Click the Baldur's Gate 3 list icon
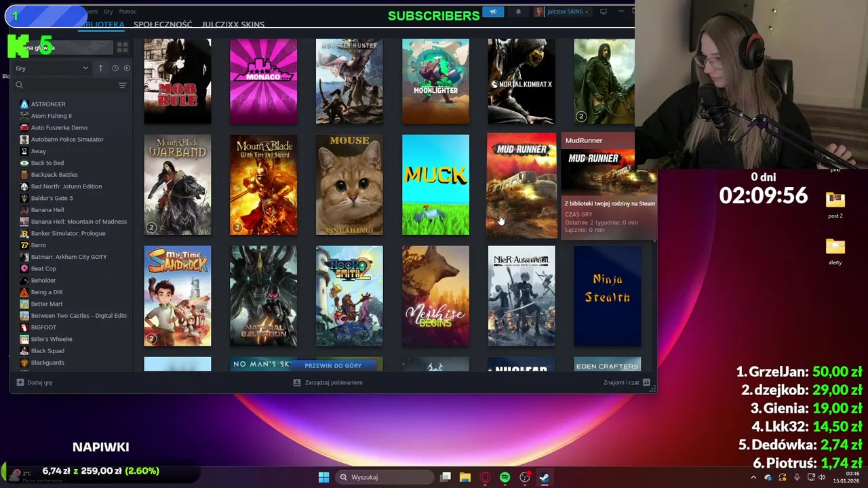This screenshot has width=868, height=488. click(x=24, y=198)
